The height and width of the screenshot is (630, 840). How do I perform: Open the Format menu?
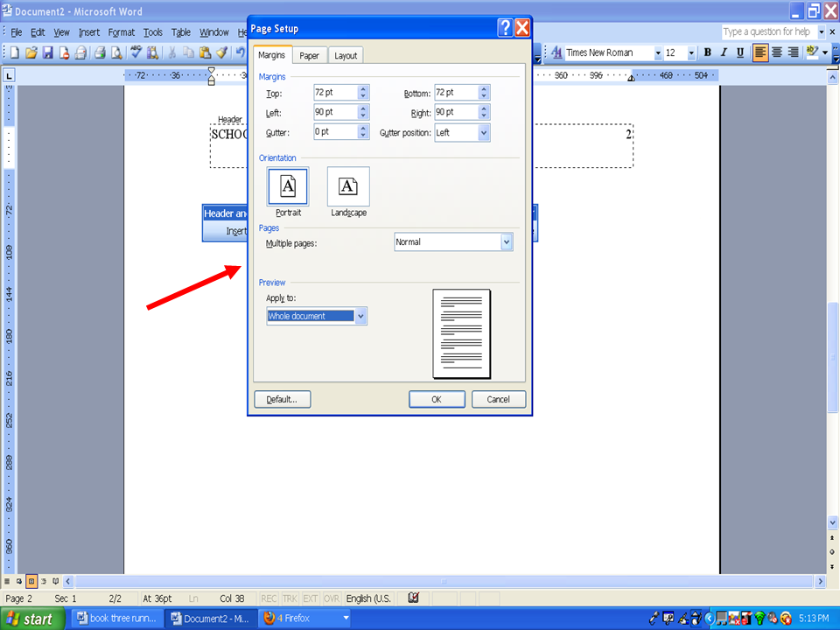(x=121, y=32)
